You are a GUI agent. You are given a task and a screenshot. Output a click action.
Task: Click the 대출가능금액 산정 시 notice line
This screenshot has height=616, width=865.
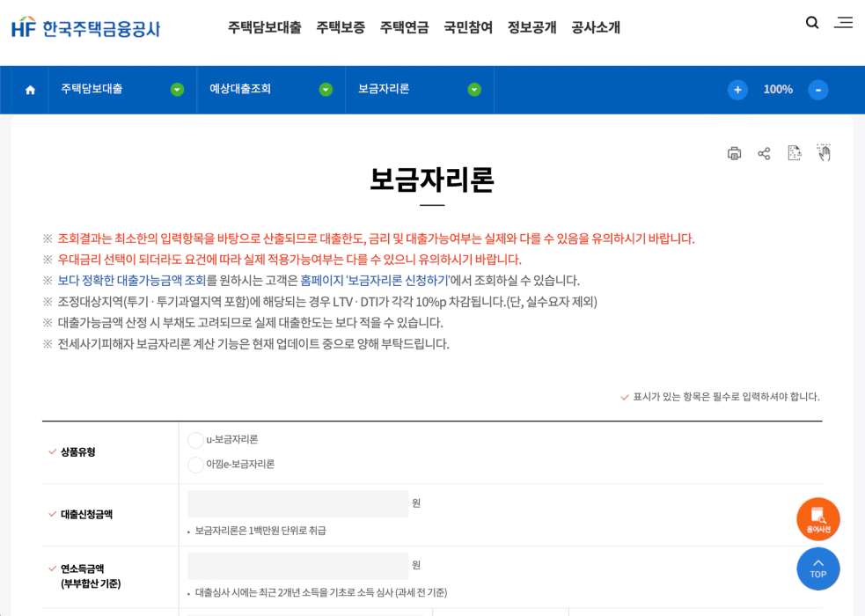(250, 323)
